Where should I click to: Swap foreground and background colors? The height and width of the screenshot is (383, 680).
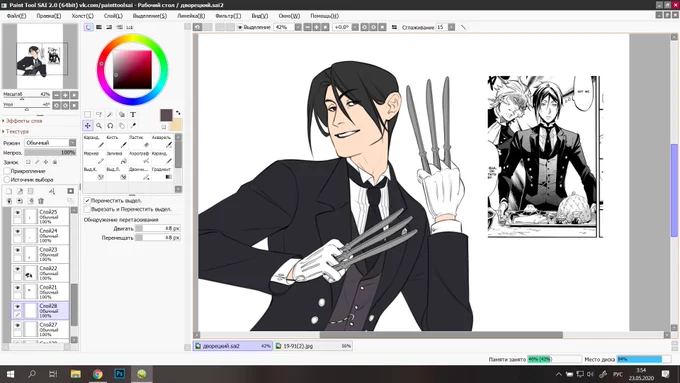178,113
